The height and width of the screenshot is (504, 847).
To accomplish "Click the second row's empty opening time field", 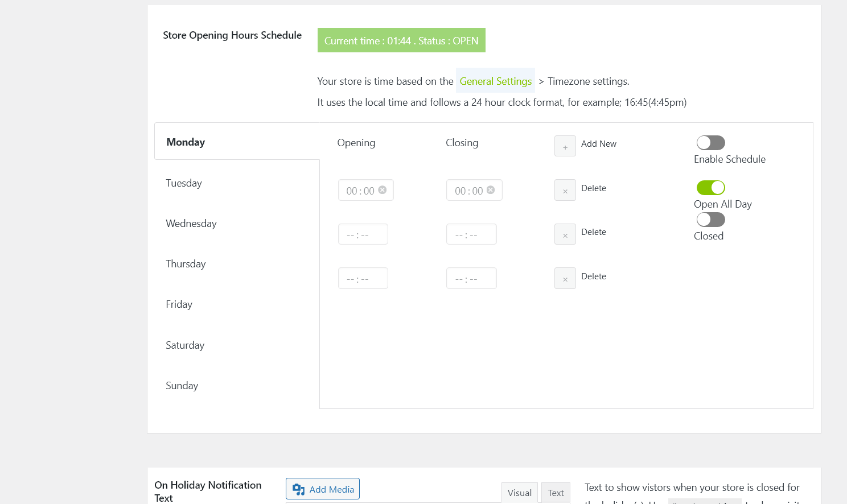I will click(363, 234).
